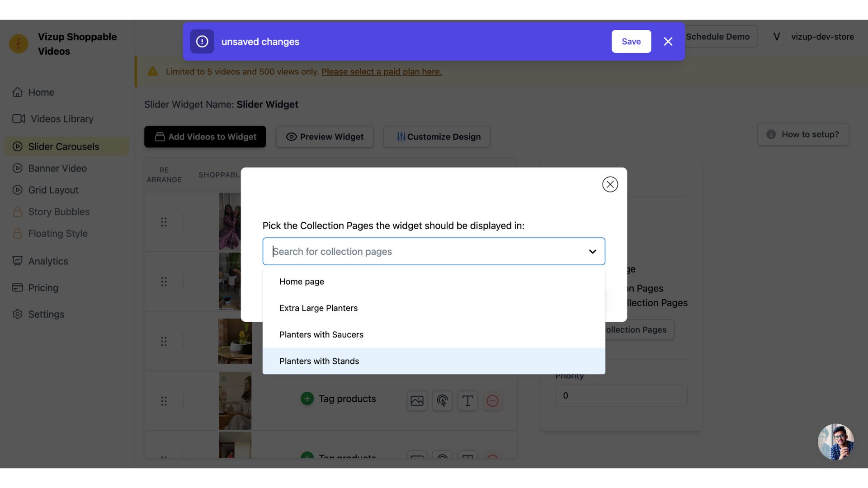Image resolution: width=868 pixels, height=488 pixels.
Task: Remove the video using the red minus icon
Action: click(492, 401)
